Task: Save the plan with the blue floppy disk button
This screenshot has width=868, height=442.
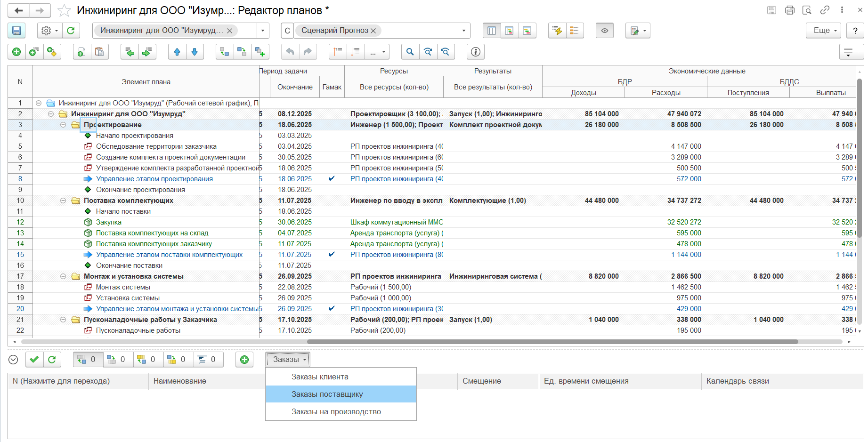Action: (x=16, y=31)
